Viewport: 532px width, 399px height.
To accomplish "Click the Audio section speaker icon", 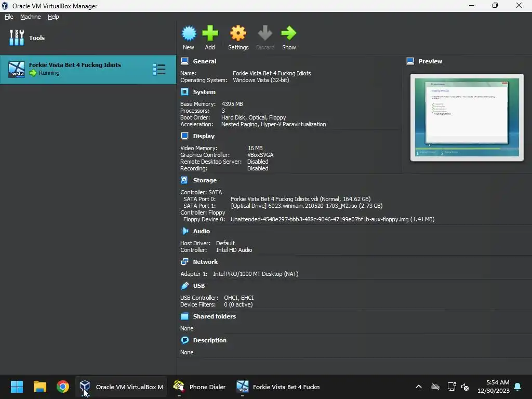I will [x=184, y=231].
